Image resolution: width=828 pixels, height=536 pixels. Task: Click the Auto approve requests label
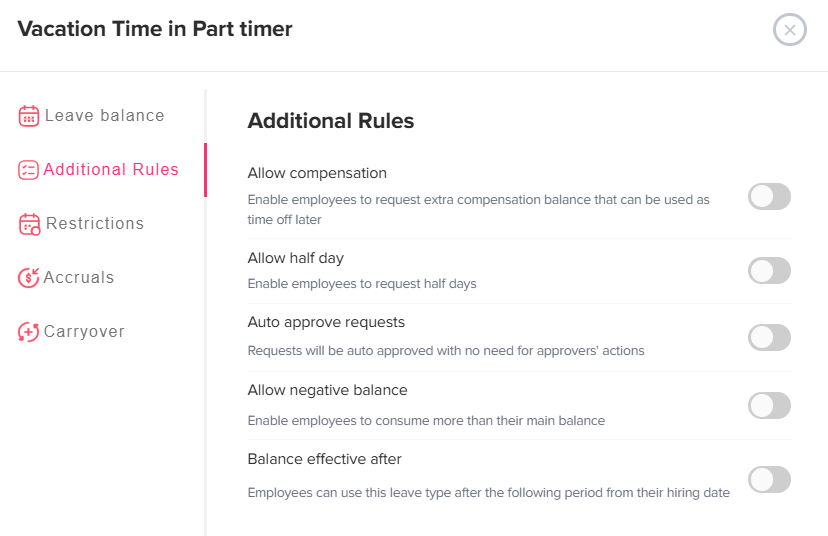[326, 322]
